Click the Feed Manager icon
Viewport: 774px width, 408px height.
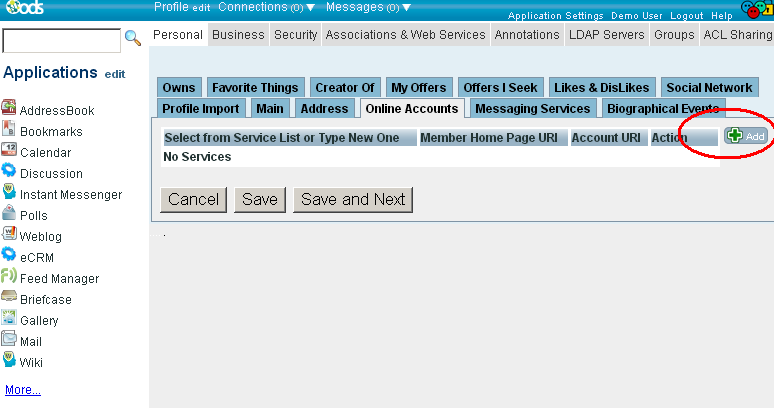[9, 276]
